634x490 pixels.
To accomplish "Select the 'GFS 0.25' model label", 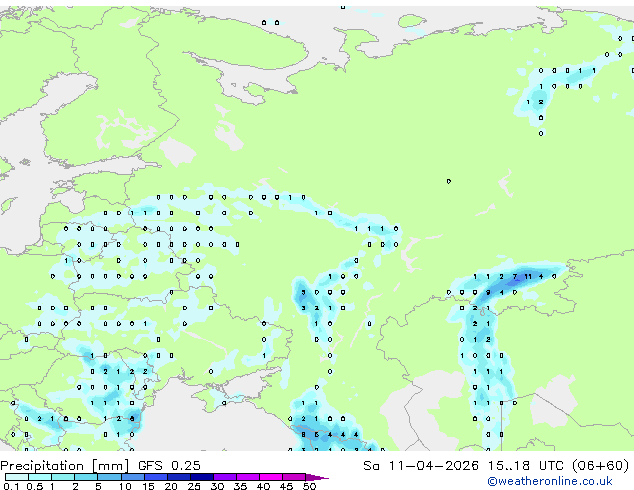I will [x=169, y=466].
